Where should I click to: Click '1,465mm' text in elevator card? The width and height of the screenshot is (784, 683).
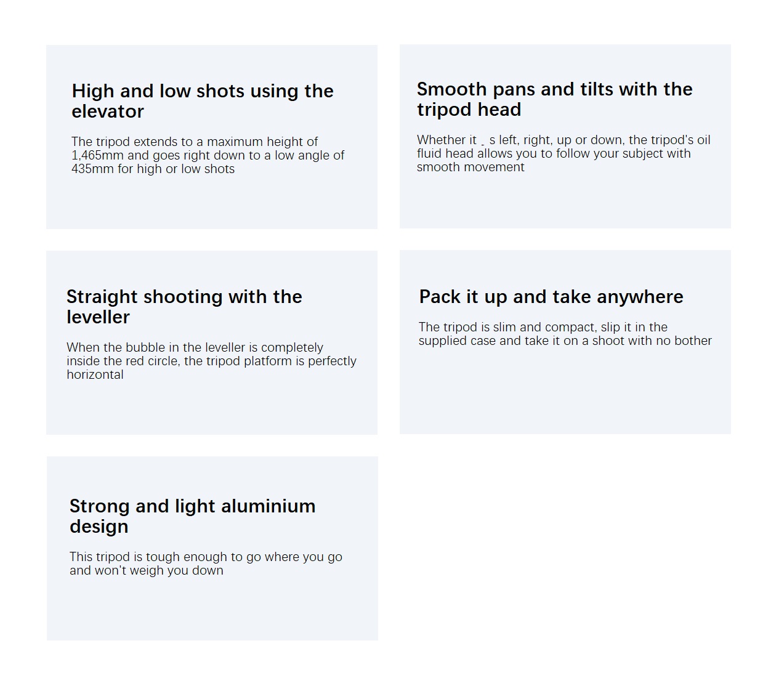pos(97,155)
